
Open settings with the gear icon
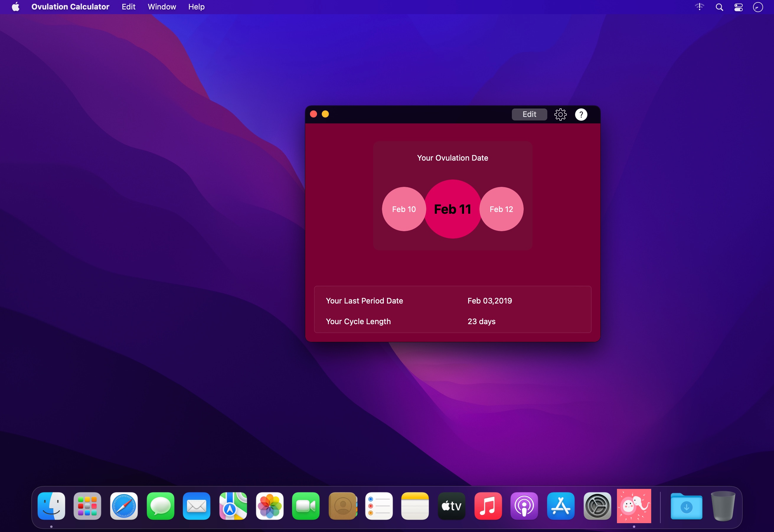[560, 114]
